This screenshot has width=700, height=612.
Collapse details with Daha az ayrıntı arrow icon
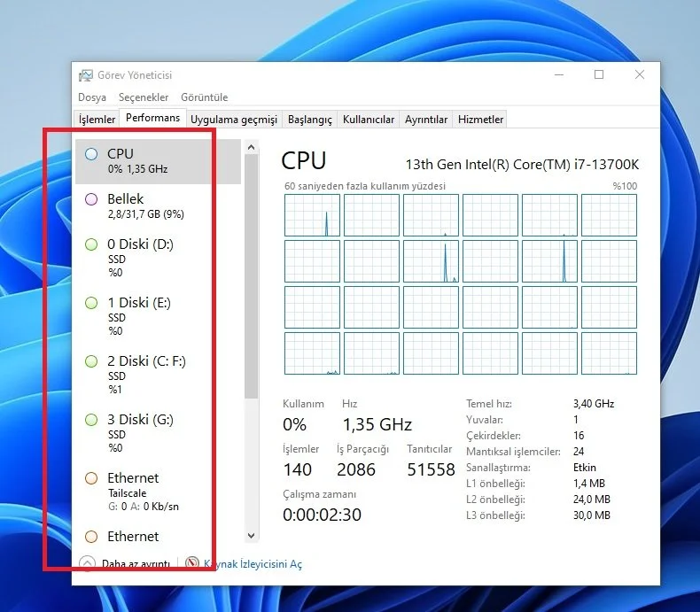(x=87, y=563)
